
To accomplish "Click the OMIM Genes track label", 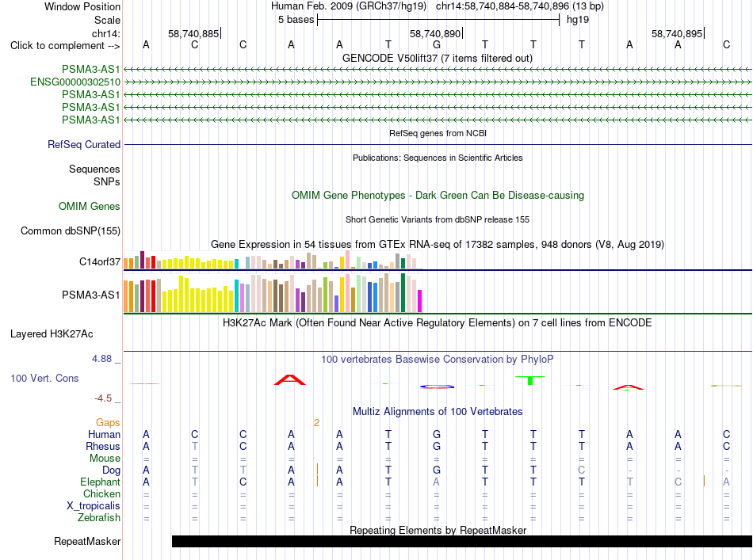I will click(90, 207).
